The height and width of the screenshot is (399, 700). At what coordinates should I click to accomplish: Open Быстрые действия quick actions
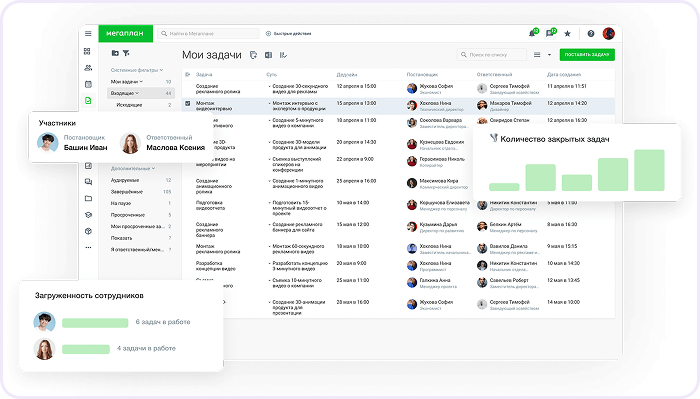(x=288, y=33)
